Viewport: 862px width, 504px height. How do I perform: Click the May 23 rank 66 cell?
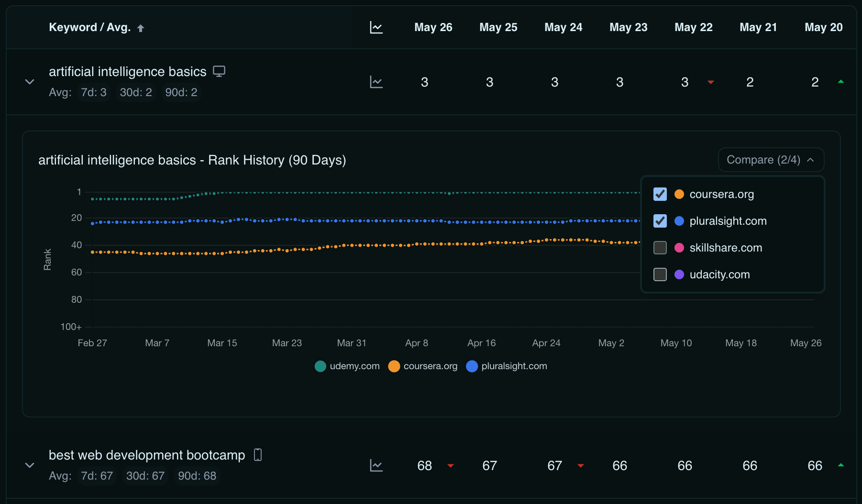tap(620, 466)
